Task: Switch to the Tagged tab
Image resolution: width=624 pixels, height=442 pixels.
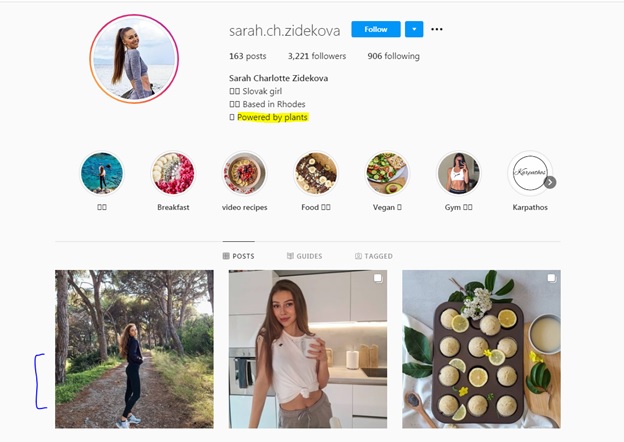Action: tap(374, 256)
